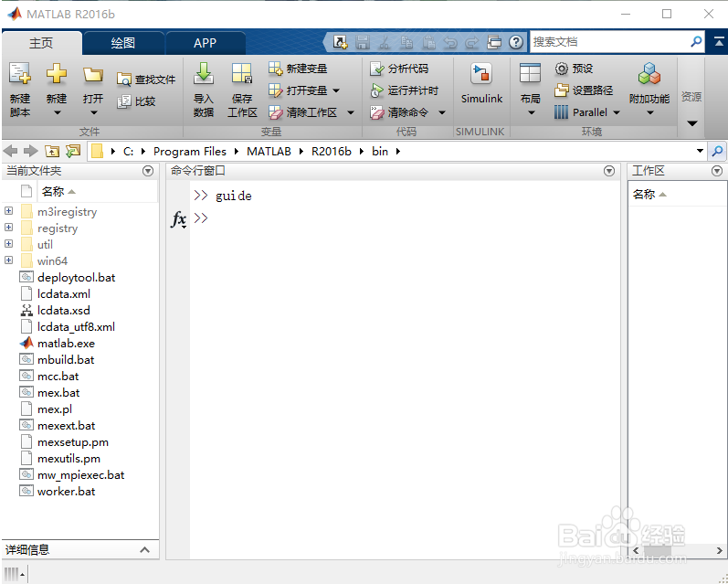The height and width of the screenshot is (584, 728).
Task: Click the 布局 (Layout) icon
Action: 530,74
